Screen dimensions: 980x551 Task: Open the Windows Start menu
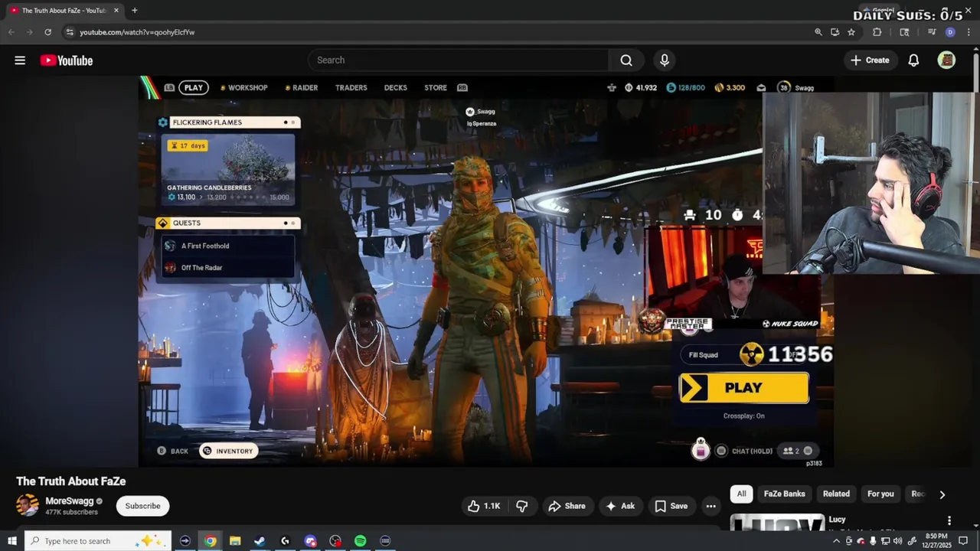(11, 541)
